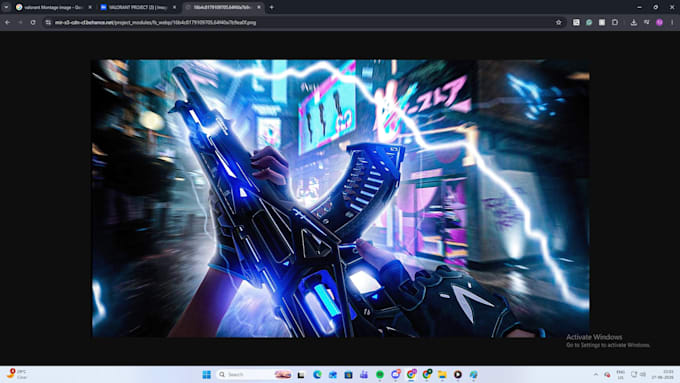Image resolution: width=680 pixels, height=383 pixels.
Task: Go forward to the next page
Action: click(20, 22)
